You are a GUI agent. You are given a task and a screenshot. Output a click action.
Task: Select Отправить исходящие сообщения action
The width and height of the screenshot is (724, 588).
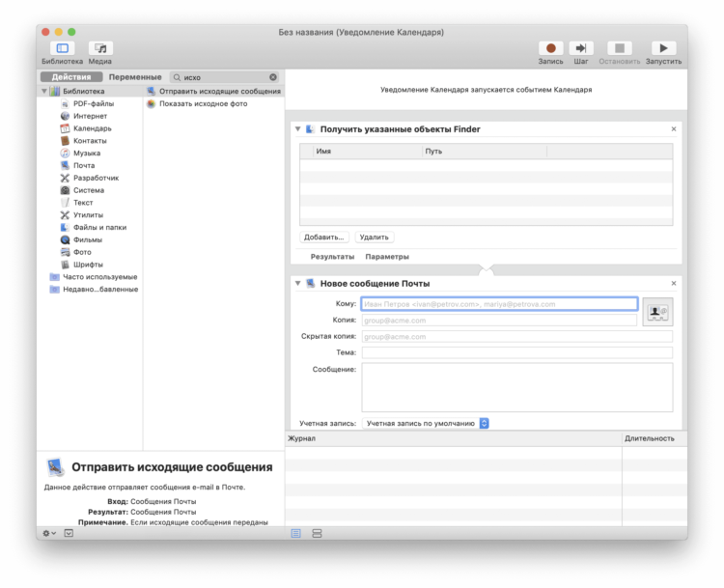213,91
